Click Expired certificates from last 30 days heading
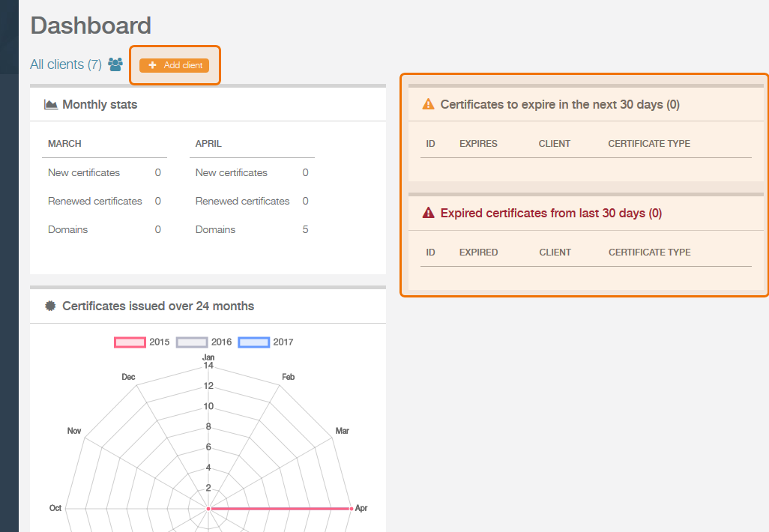Viewport: 769px width, 532px height. pyautogui.click(x=551, y=214)
